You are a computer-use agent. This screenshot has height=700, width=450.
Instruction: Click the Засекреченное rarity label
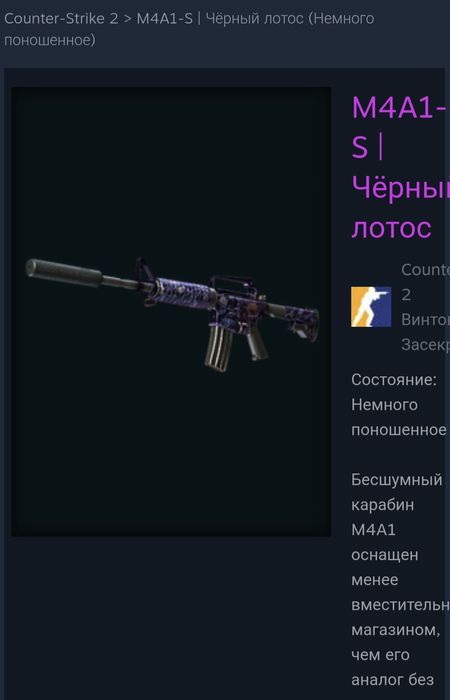tap(425, 345)
